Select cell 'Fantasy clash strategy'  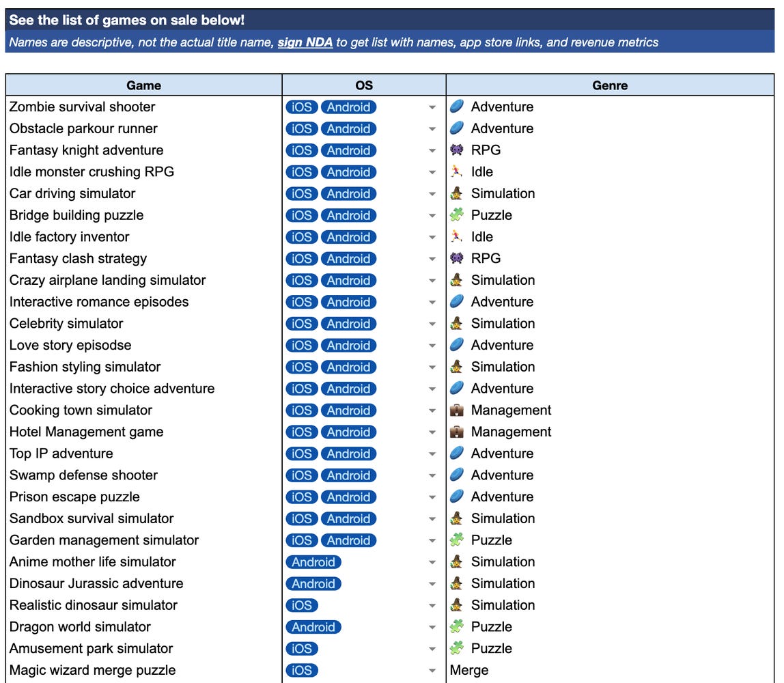coord(144,258)
